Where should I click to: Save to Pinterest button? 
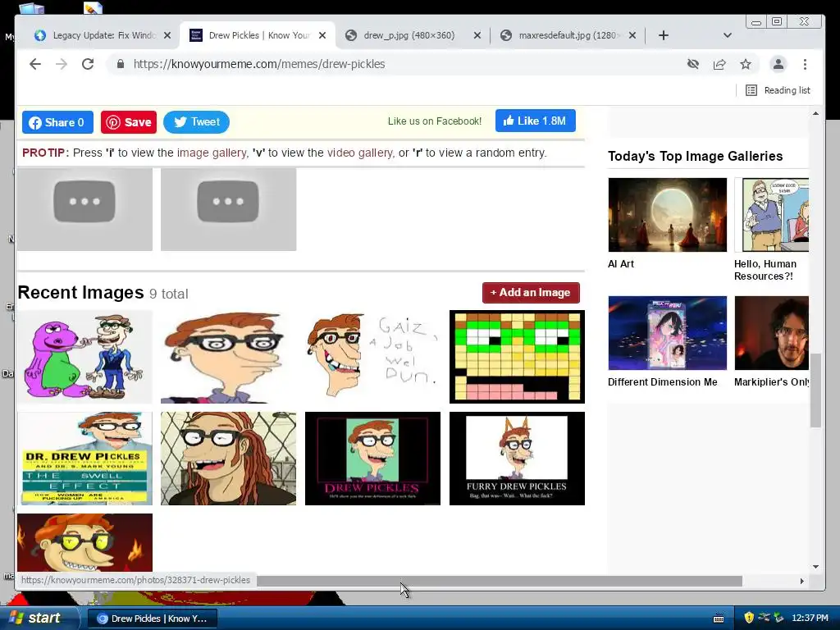129,122
